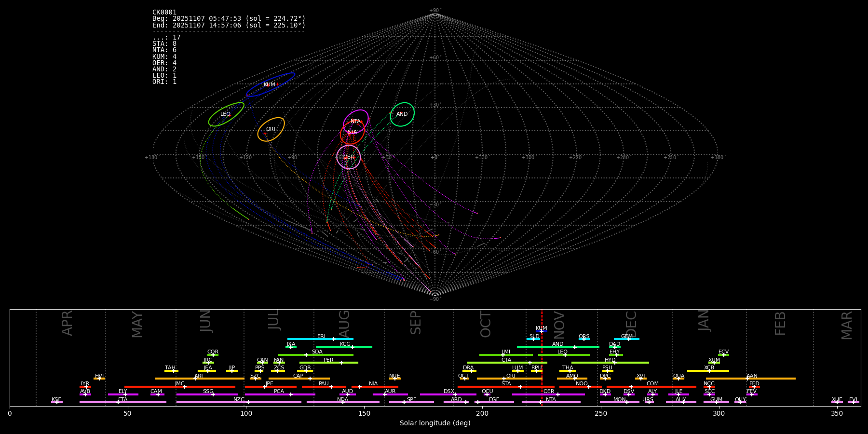The image size is (868, 434).
Task: Click the NZC shower bar in the timeline
Action: tap(239, 402)
